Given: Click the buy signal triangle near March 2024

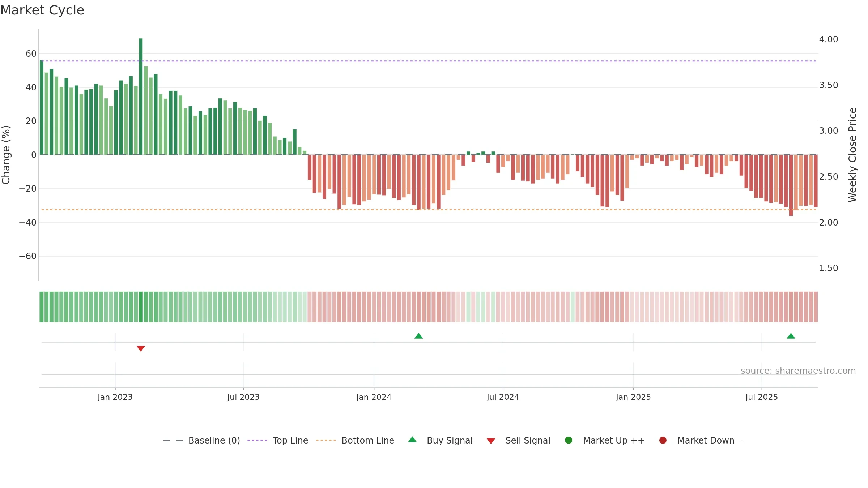Looking at the screenshot, I should tap(418, 336).
